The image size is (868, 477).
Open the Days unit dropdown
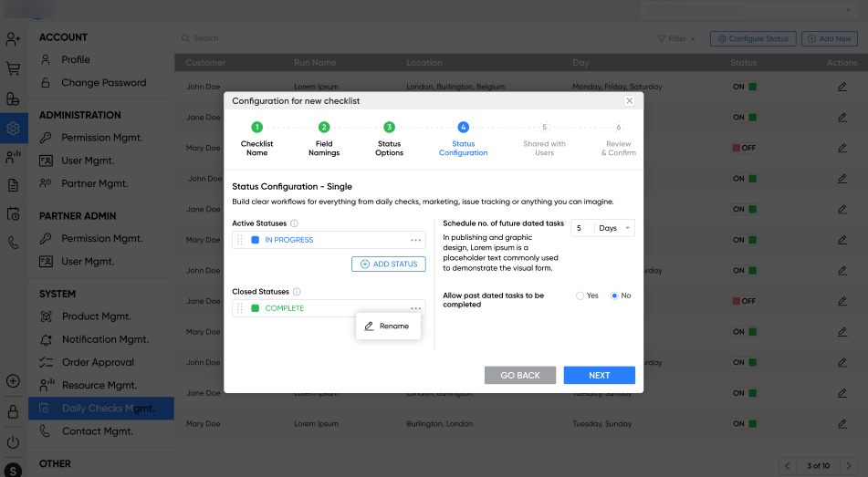(x=614, y=228)
